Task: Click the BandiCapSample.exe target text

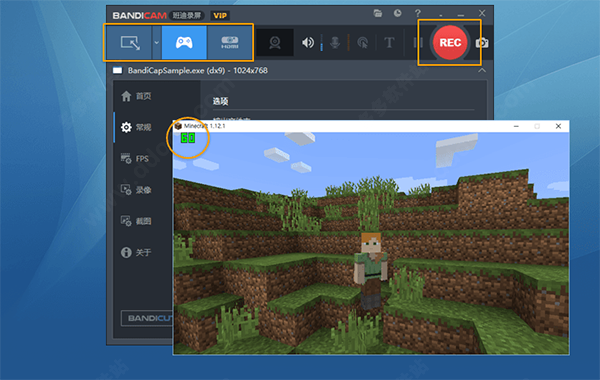Action: [x=197, y=70]
